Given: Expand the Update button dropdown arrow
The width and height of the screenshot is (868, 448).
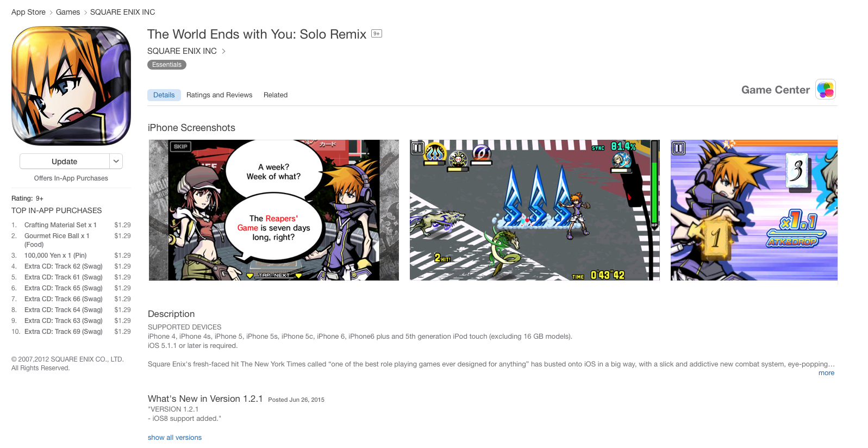Looking at the screenshot, I should [116, 161].
